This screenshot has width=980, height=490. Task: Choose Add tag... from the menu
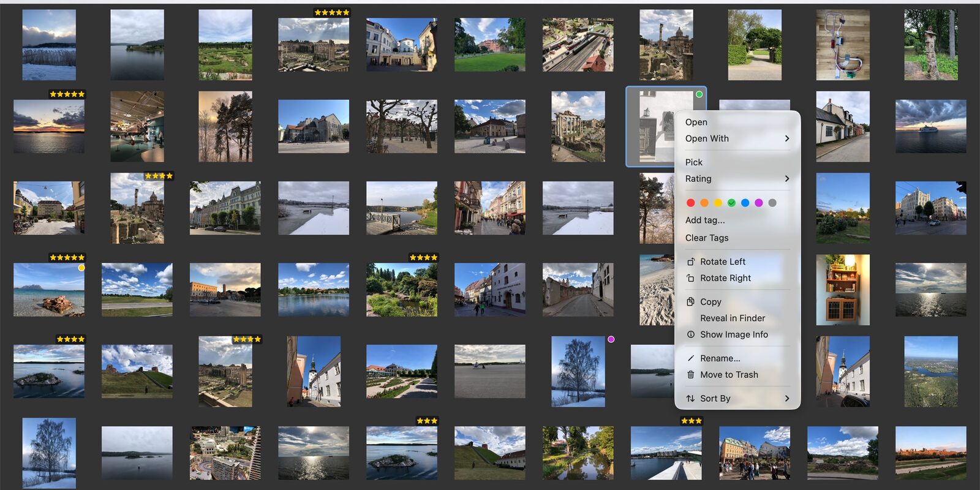click(x=737, y=221)
